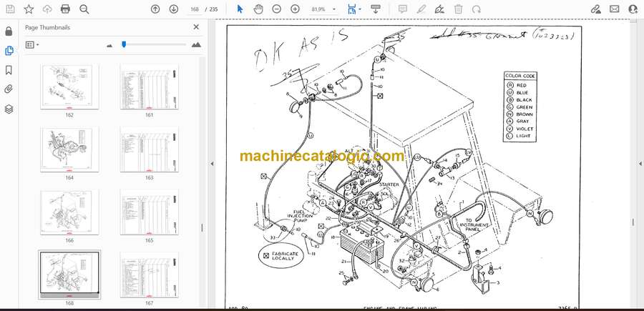Select page 162 thumbnail
The height and width of the screenshot is (311, 644).
coord(69,87)
